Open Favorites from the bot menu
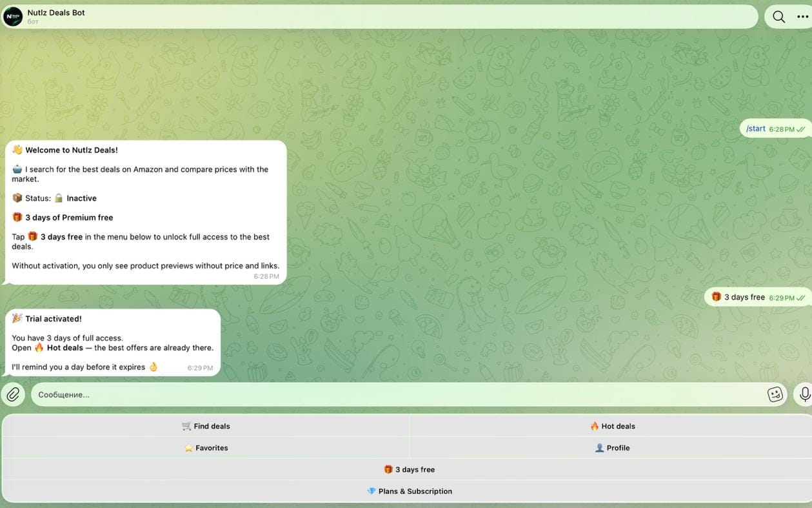Screen dimensions: 812x508 (x=206, y=448)
